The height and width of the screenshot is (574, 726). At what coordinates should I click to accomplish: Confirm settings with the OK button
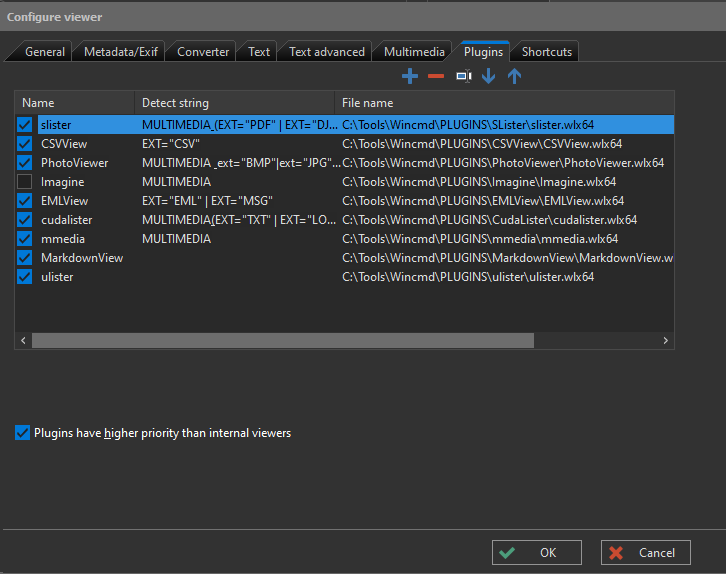coord(537,552)
